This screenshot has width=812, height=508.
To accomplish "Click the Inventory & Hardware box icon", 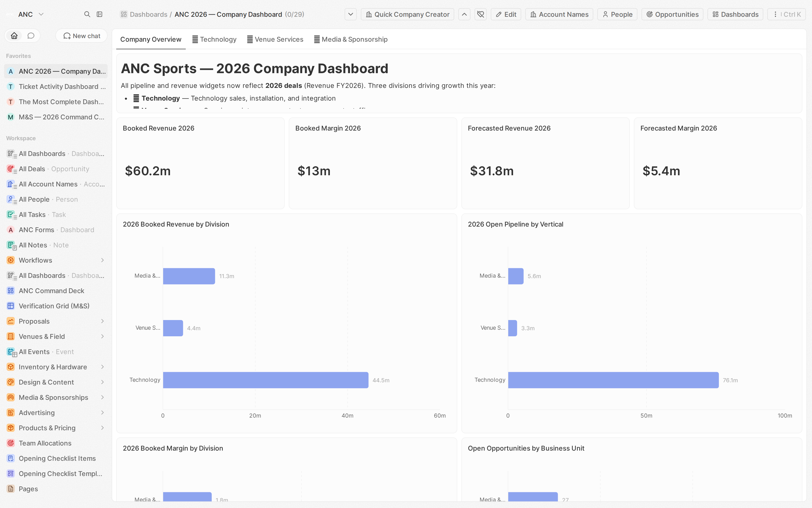I will (11, 367).
